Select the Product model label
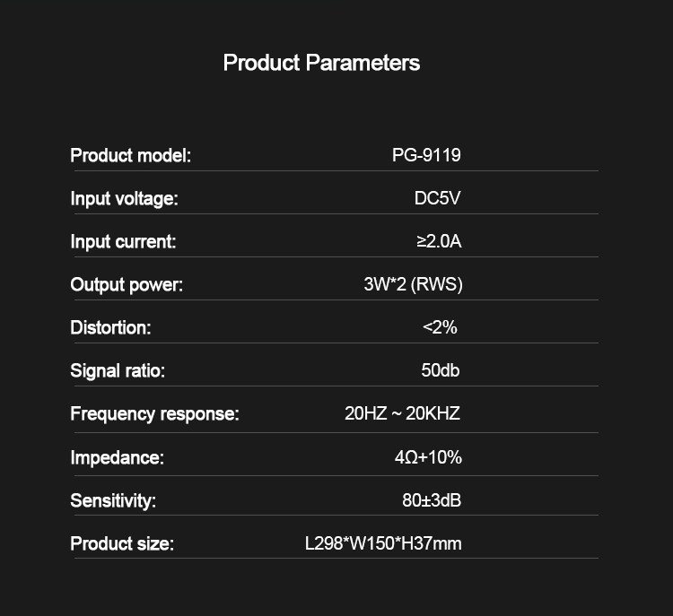The image size is (673, 616). click(x=131, y=155)
